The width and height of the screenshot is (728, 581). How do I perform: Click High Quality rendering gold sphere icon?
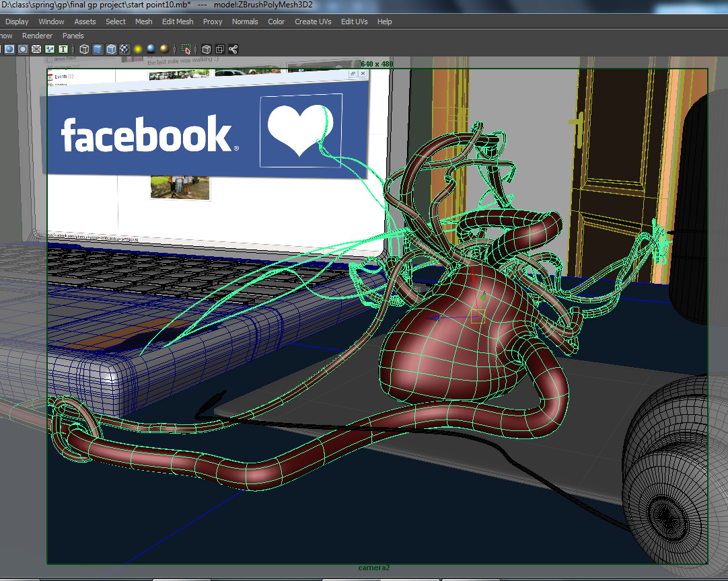pos(164,48)
